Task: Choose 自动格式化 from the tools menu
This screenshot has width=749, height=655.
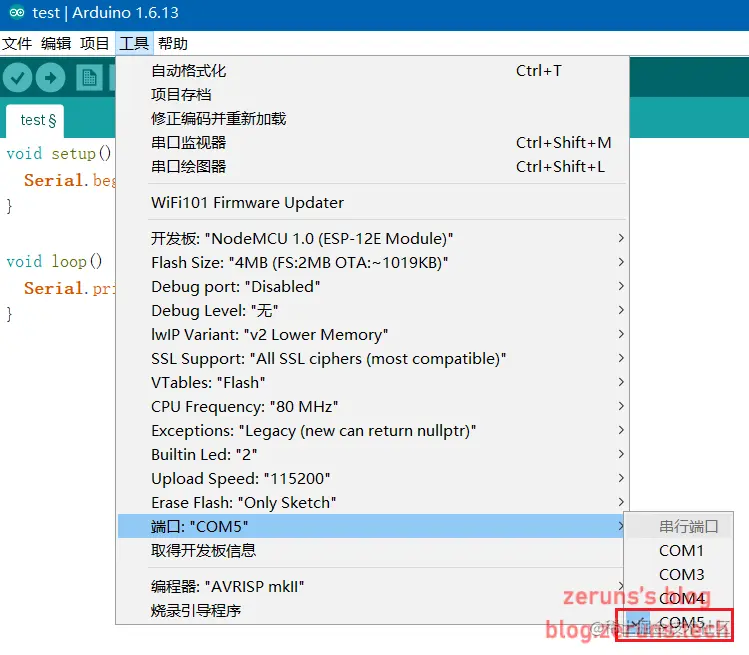Action: tap(372, 71)
